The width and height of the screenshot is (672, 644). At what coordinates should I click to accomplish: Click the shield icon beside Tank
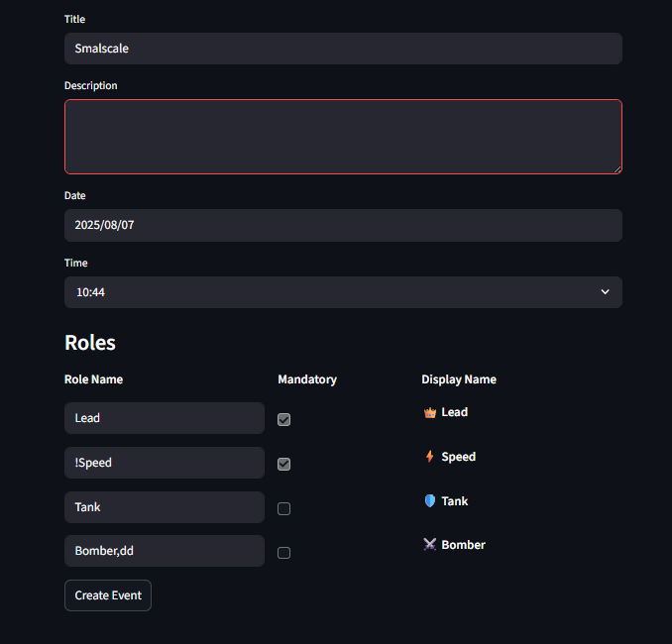[429, 501]
